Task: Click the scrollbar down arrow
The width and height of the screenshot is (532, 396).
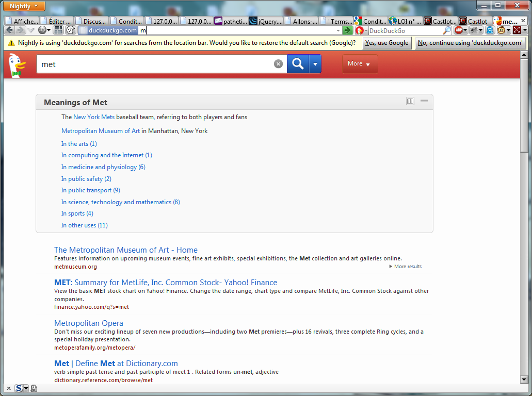Action: (x=524, y=379)
